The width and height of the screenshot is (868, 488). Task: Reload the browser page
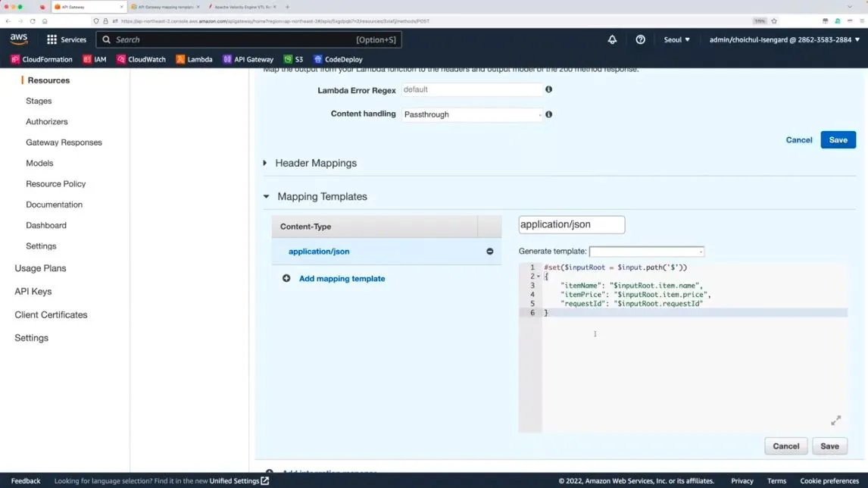tap(33, 21)
